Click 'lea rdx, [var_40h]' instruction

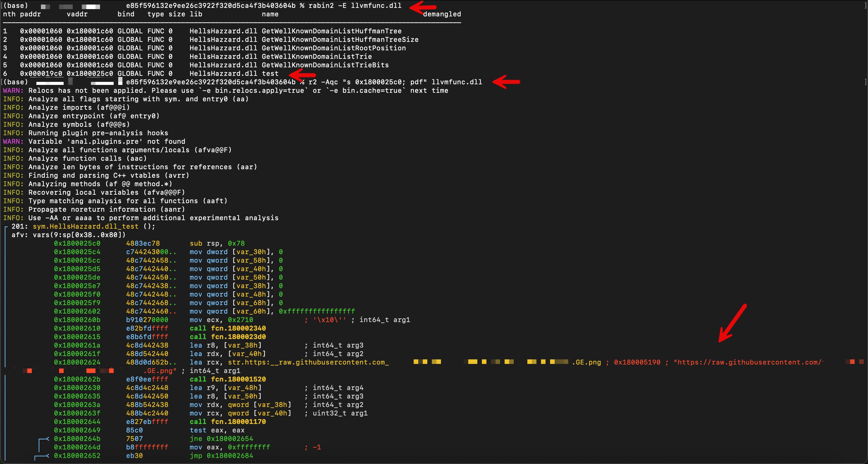coord(228,354)
